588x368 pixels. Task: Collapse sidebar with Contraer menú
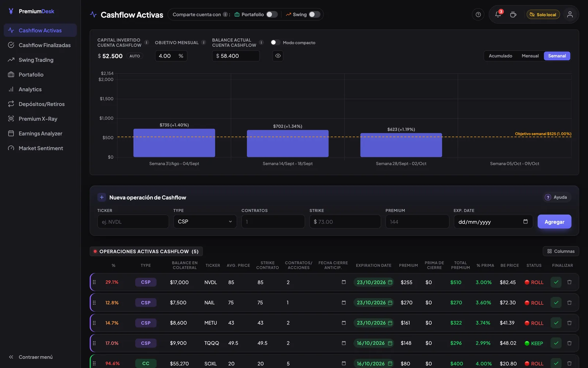pyautogui.click(x=31, y=357)
